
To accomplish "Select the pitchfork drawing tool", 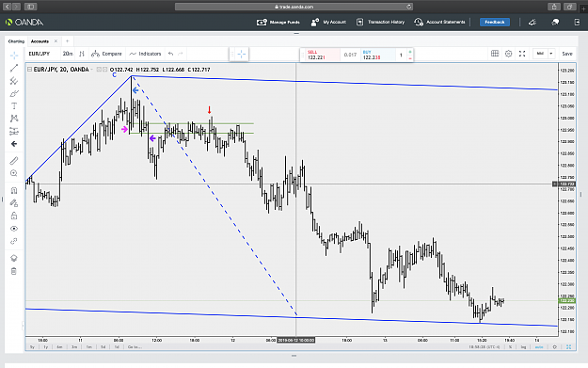I will click(14, 81).
